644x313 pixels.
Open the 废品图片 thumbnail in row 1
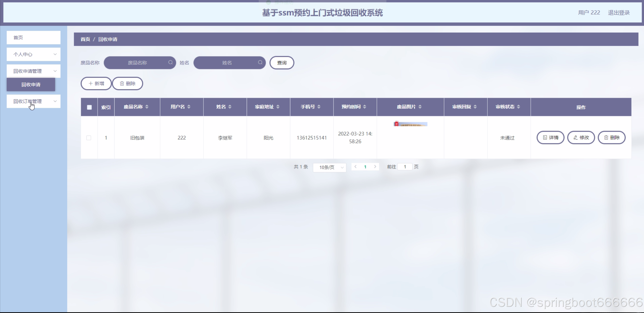pos(410,124)
